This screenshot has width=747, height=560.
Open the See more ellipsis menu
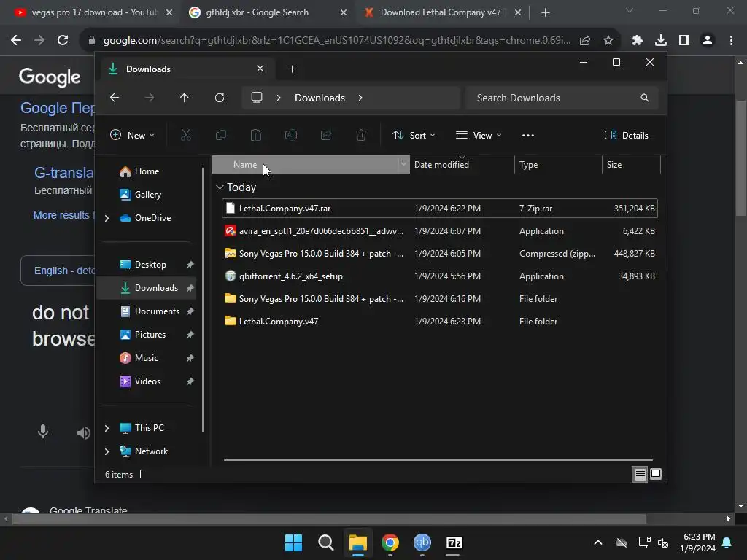pyautogui.click(x=528, y=135)
